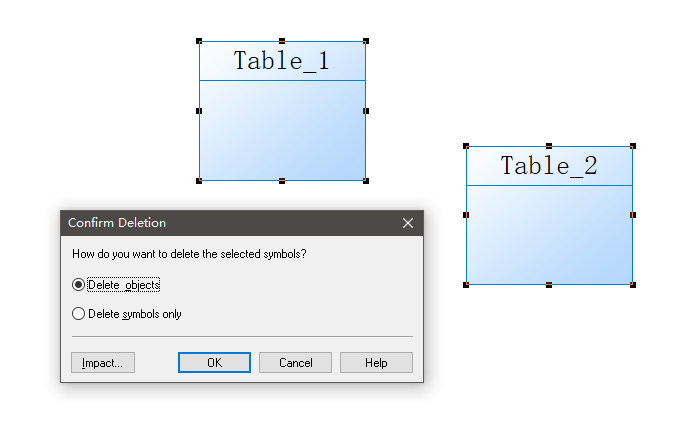Click Table_2's top-left resize handle
681x424 pixels.
click(x=466, y=146)
